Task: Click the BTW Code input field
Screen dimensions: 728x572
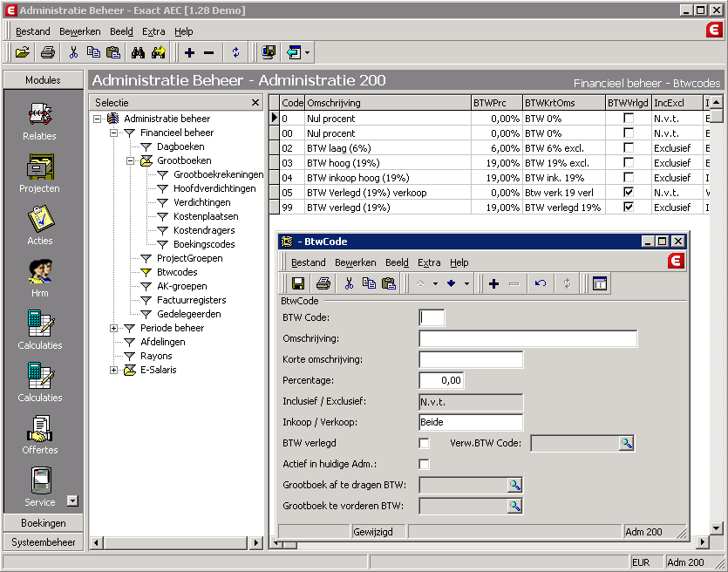Action: pos(432,317)
